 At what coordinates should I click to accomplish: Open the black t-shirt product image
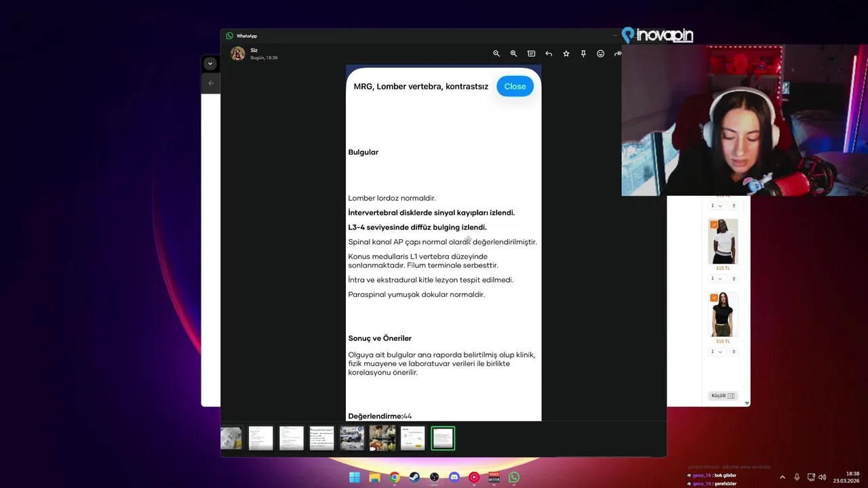(723, 315)
